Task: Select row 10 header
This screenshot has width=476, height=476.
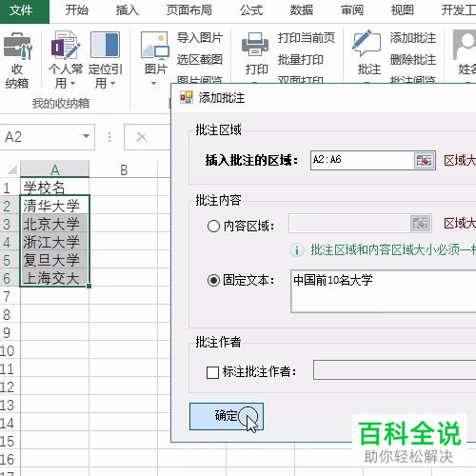Action: (10, 350)
